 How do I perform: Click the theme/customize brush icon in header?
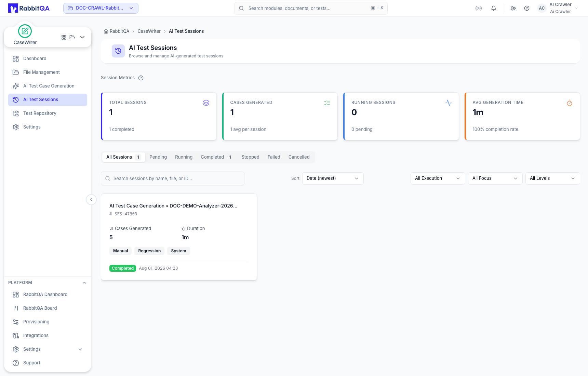513,8
